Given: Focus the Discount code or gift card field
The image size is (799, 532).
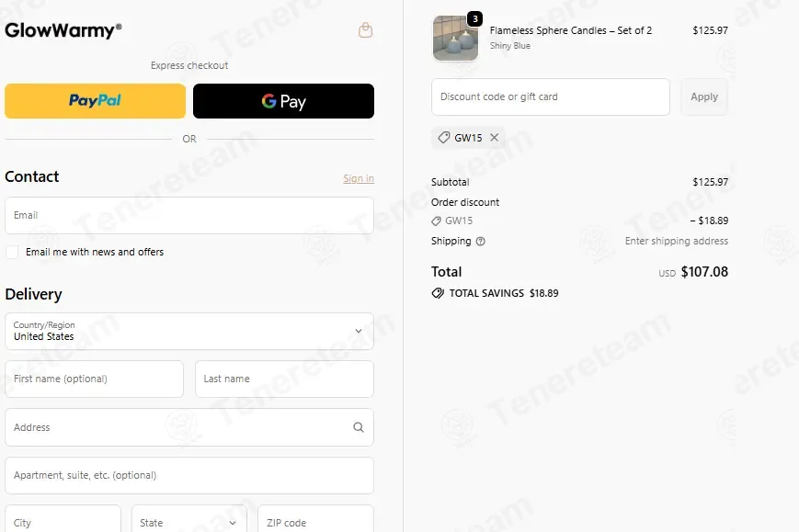Looking at the screenshot, I should (551, 96).
